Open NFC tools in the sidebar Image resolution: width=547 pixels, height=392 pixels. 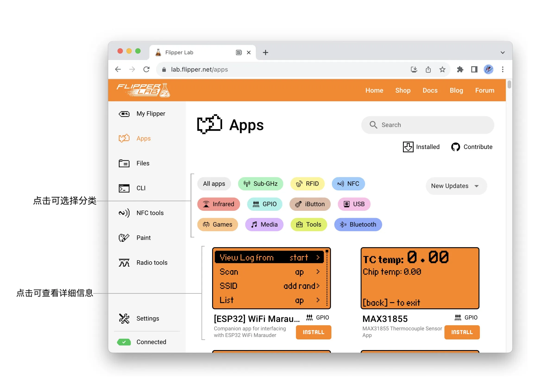coord(141,213)
